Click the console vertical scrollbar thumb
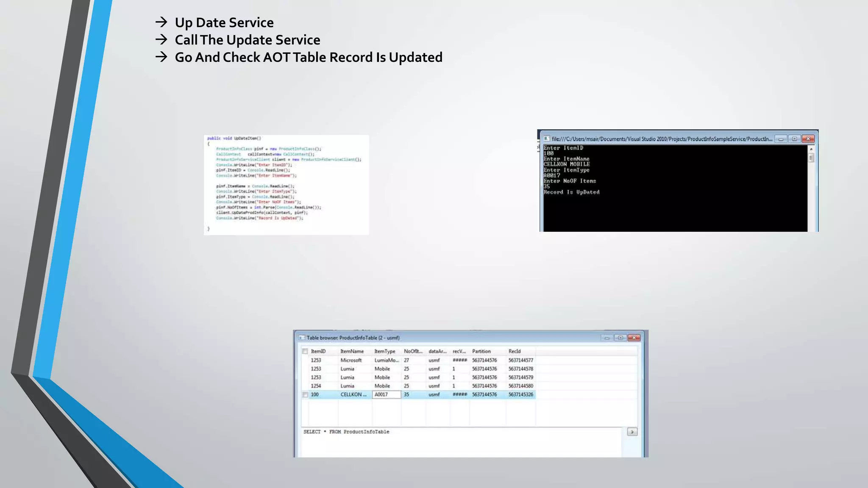Viewport: 868px width, 488px height. [811, 158]
